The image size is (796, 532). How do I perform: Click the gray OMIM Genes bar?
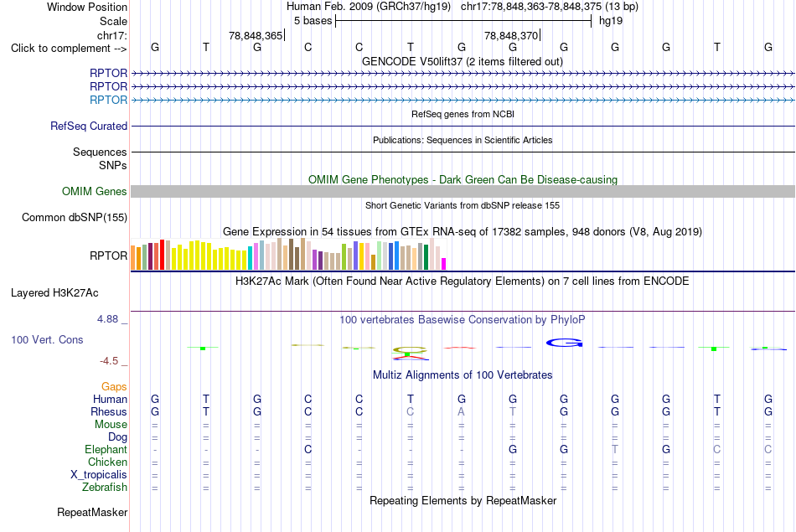click(463, 191)
